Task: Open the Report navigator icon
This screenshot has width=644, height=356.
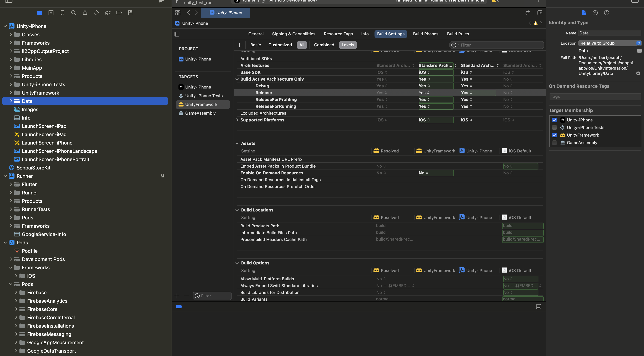Action: pos(130,13)
